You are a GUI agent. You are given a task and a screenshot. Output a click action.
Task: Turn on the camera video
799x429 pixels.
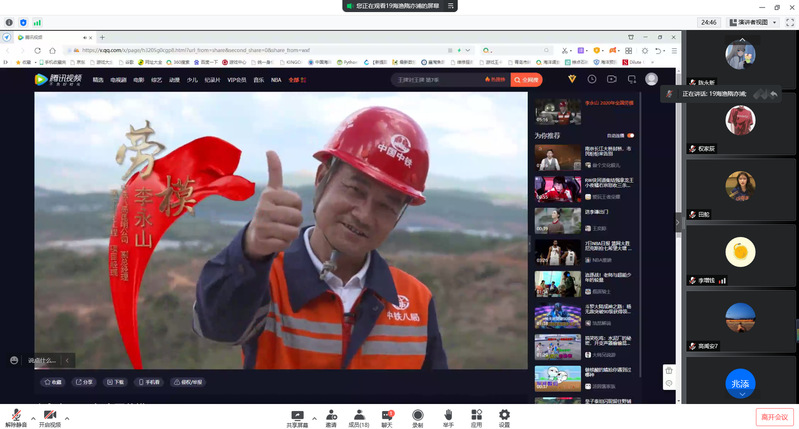coord(50,415)
